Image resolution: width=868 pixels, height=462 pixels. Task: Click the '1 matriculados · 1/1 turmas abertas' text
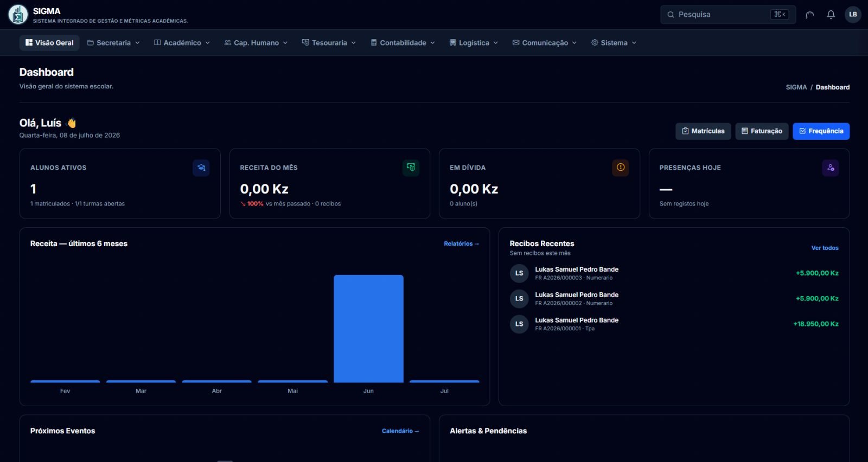point(78,204)
